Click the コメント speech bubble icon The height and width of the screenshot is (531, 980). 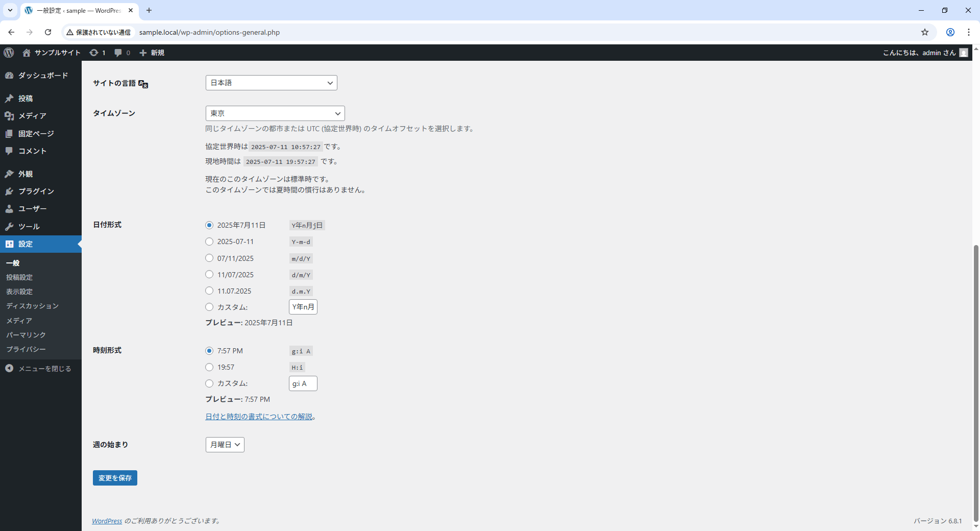pyautogui.click(x=9, y=151)
